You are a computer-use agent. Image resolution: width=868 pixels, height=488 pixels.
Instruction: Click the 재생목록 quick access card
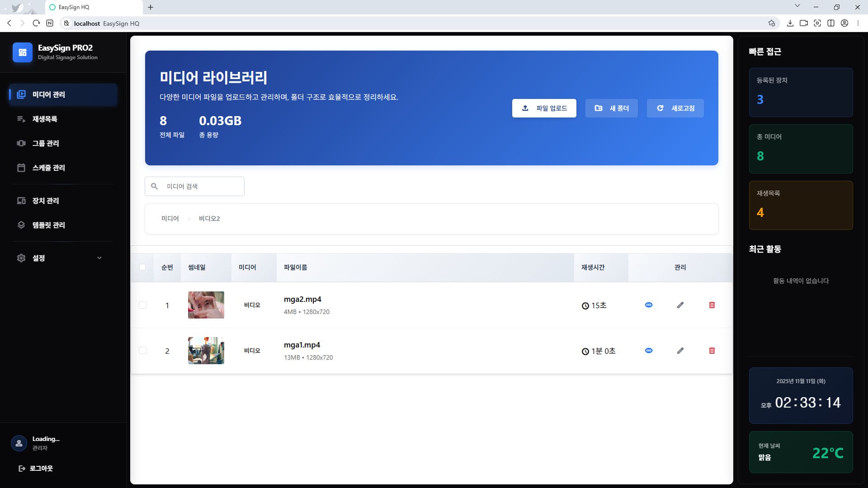coord(801,206)
